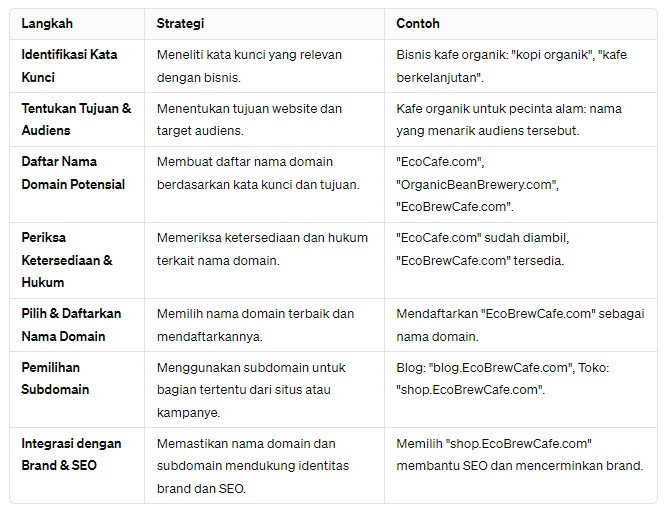The width and height of the screenshot is (665, 512).
Task: Select the "EcoCafe.com sudah diambil" example cell
Action: click(482, 249)
